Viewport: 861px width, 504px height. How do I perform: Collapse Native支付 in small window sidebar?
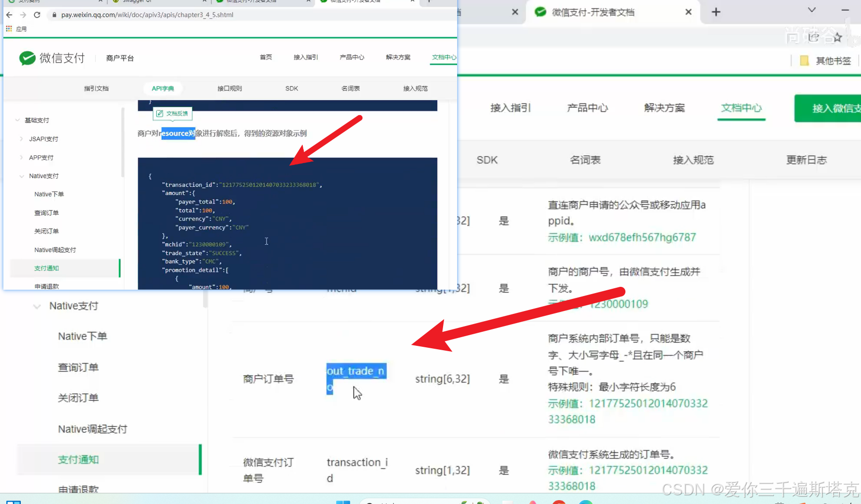point(21,176)
